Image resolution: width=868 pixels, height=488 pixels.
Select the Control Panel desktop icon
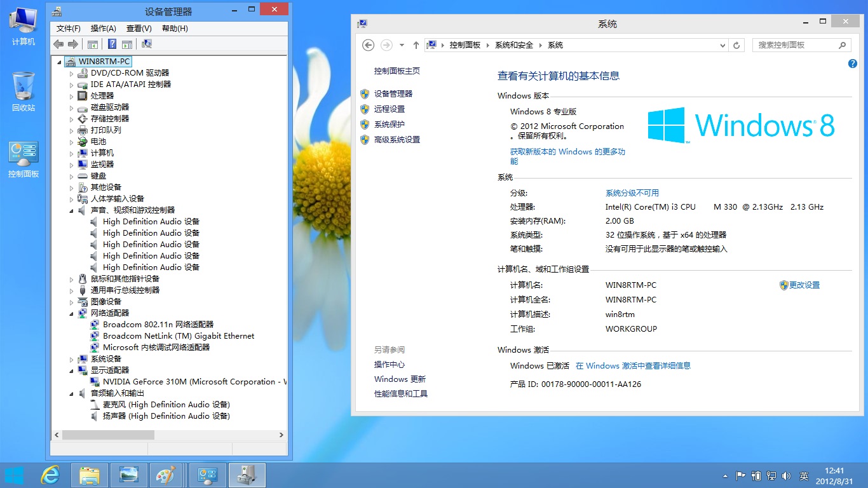pyautogui.click(x=24, y=159)
